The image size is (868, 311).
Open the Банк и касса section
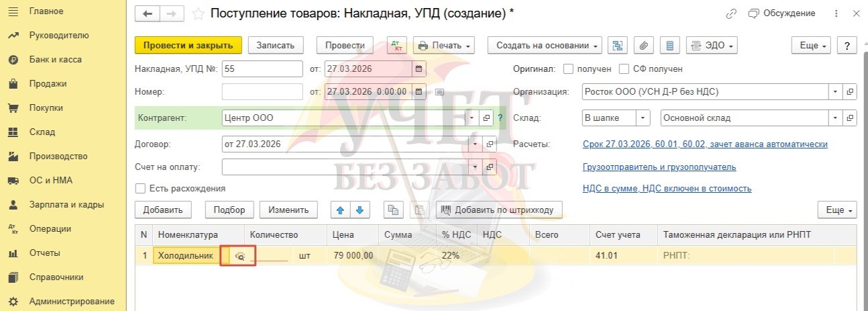[55, 59]
